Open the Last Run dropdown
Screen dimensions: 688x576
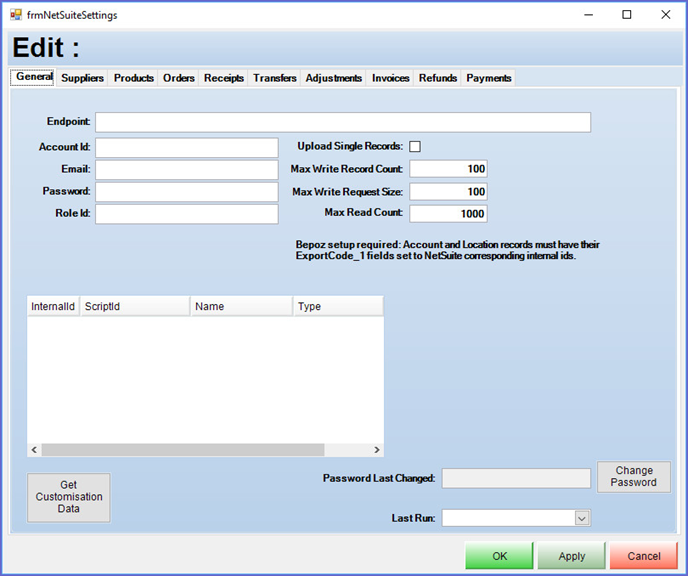[x=582, y=518]
